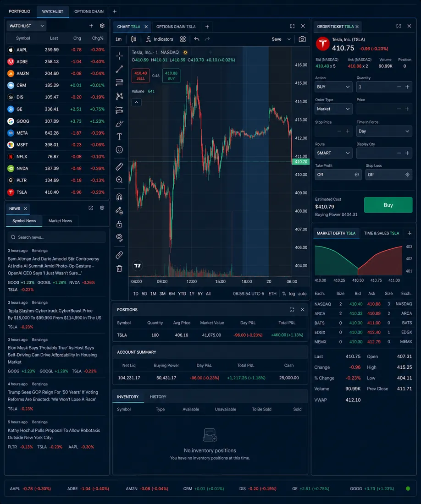
Task: Select the pattern drawing tool
Action: point(119,96)
